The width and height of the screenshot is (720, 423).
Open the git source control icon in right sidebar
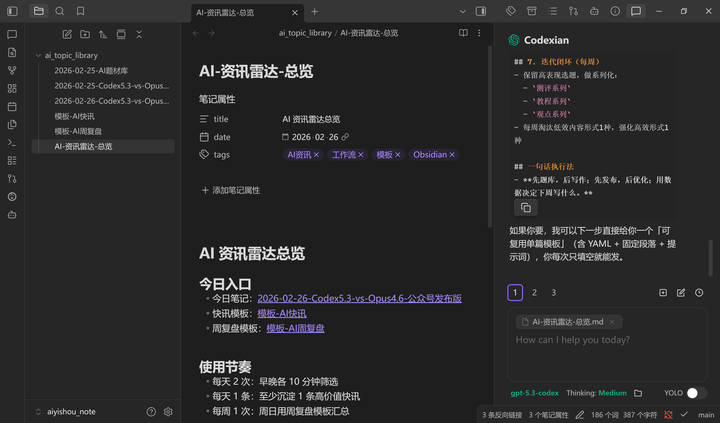[x=573, y=11]
